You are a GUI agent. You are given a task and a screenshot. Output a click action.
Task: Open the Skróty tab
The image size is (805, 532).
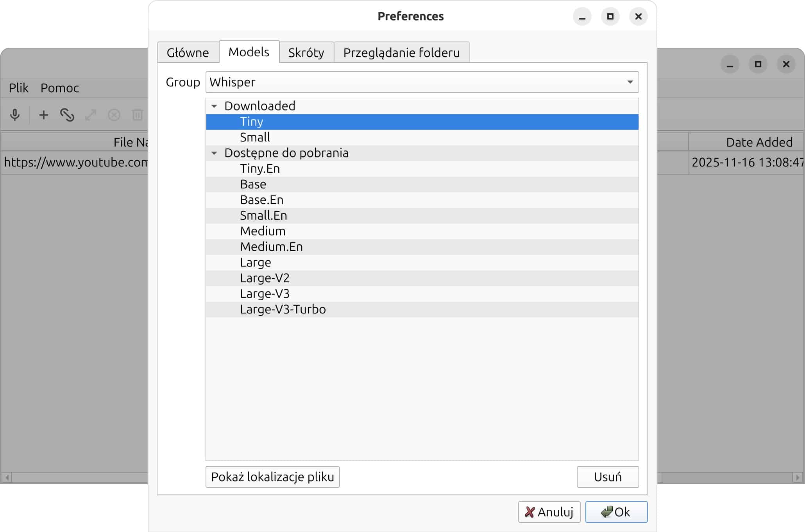tap(306, 52)
